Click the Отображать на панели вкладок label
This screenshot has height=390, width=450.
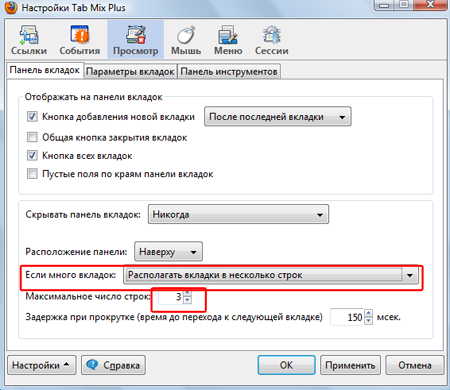93,97
